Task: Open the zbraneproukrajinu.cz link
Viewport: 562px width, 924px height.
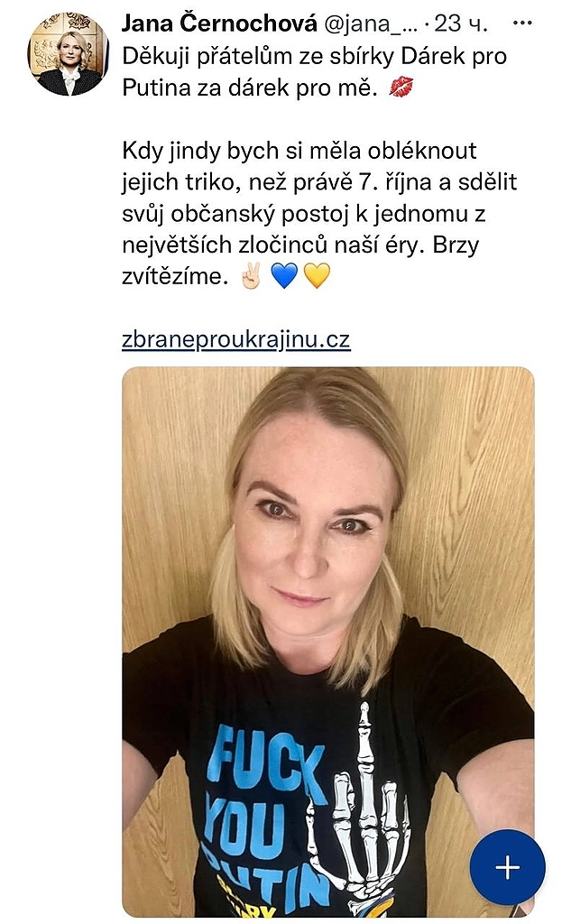Action: tap(236, 339)
